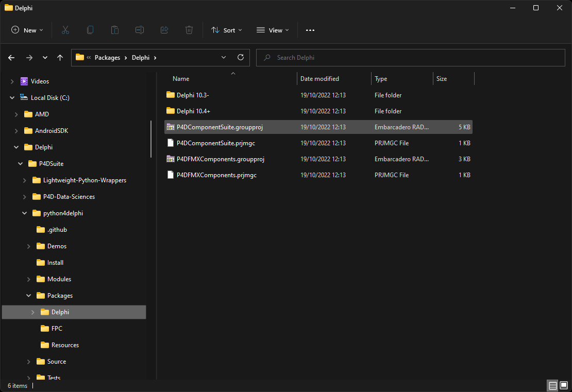Image resolution: width=572 pixels, height=392 pixels.
Task: Select the P4DComponentSuite.prjmgc file name
Action: pos(215,143)
